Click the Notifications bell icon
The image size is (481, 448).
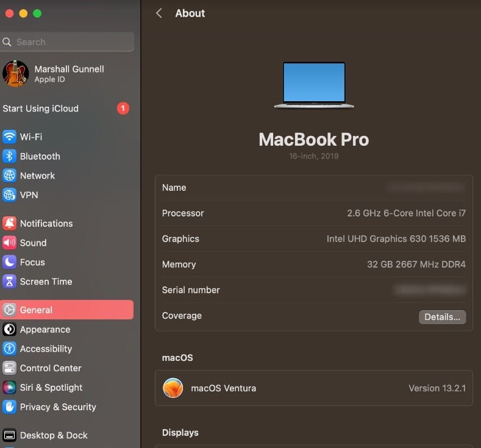pyautogui.click(x=10, y=223)
